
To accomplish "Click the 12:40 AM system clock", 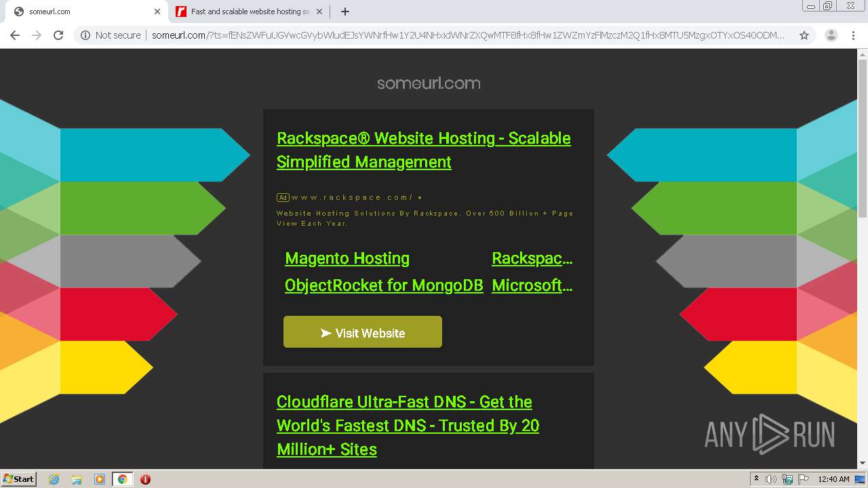I will pyautogui.click(x=833, y=479).
